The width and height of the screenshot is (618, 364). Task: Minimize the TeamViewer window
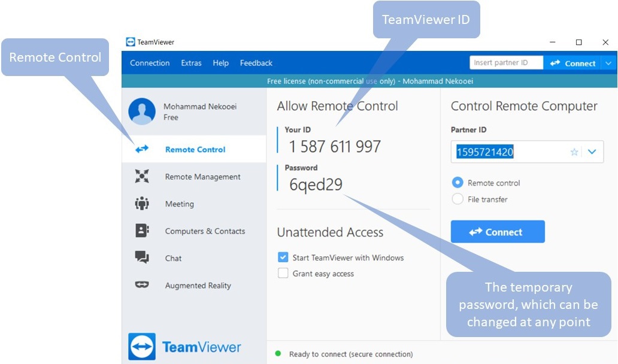553,42
